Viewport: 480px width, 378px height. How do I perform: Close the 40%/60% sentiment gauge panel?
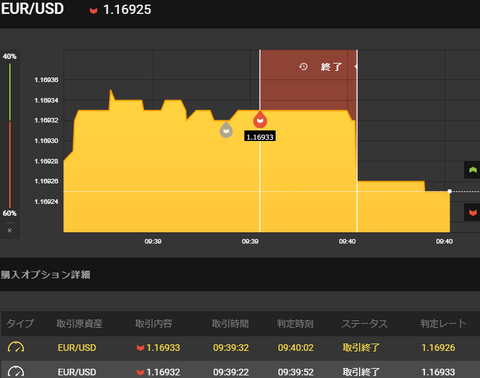10,230
